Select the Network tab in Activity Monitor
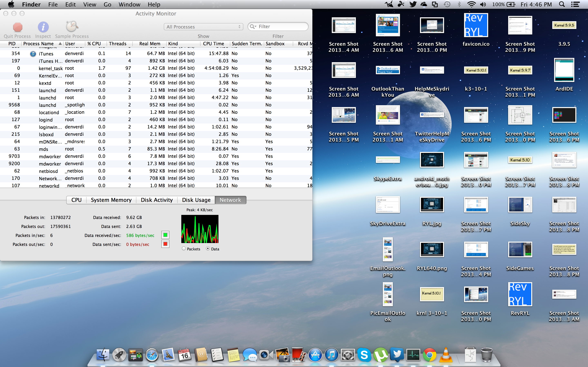Screen dimensions: 588x367 (x=231, y=200)
